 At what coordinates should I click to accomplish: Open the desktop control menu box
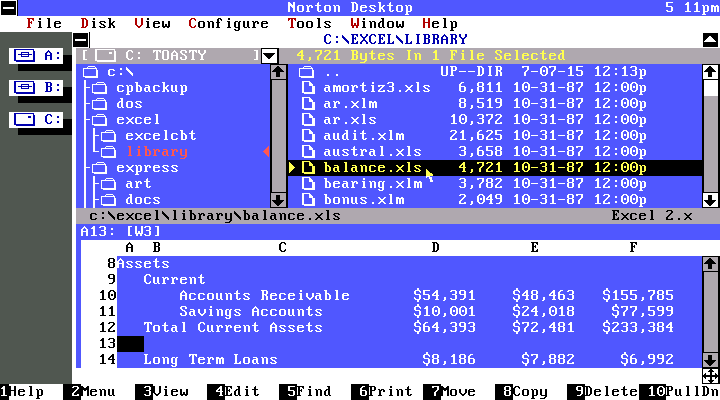(8, 8)
